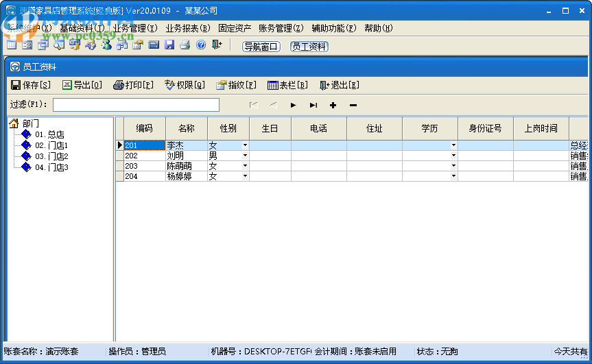Click the magnifier search document icon

59,45
